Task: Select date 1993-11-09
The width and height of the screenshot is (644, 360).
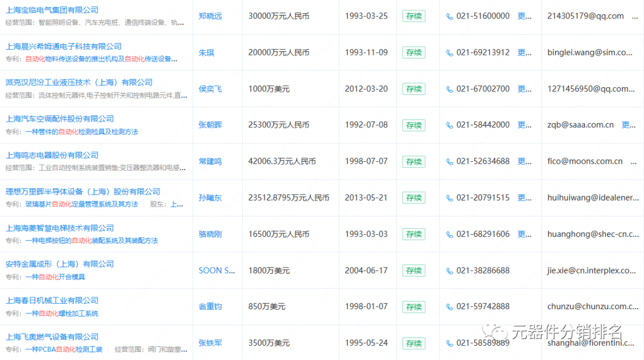Action: click(366, 53)
